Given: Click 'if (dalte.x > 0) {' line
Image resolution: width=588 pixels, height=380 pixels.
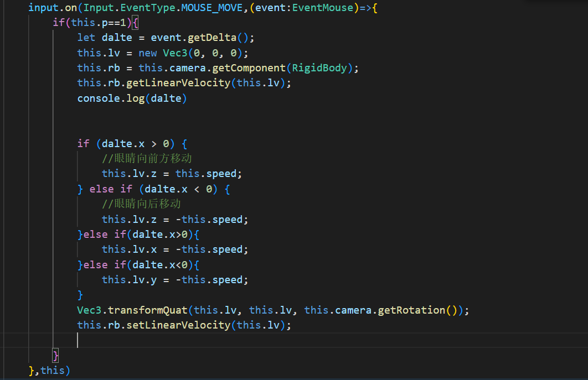Looking at the screenshot, I should (x=132, y=143).
